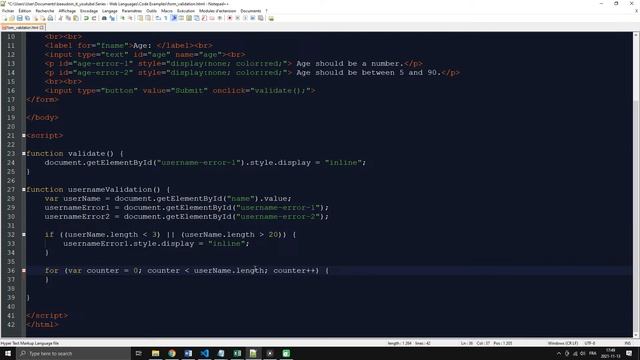
Task: Toggle show all characters toolbar button
Action: coord(166,18)
